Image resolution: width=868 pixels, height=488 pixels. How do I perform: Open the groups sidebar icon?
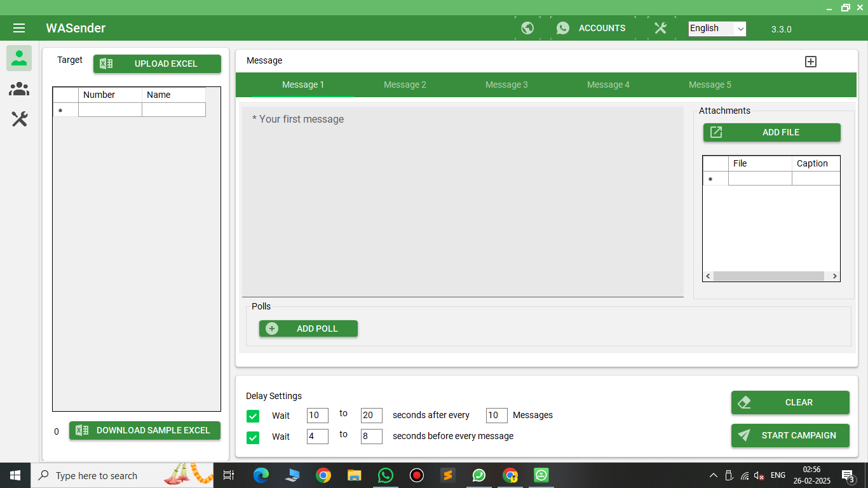(19, 89)
